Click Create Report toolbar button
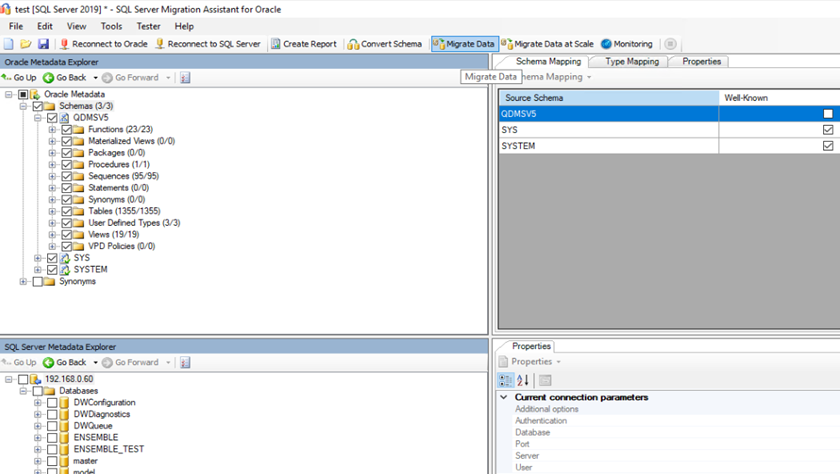This screenshot has height=474, width=840. pyautogui.click(x=304, y=44)
